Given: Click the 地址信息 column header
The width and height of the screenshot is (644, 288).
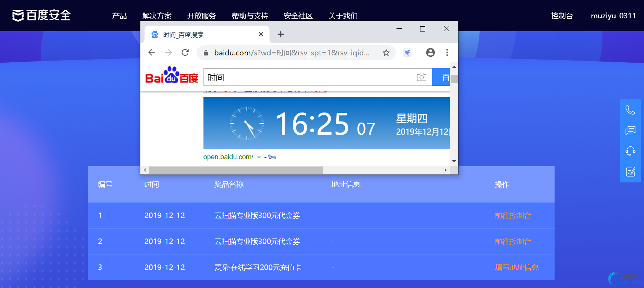Looking at the screenshot, I should click(346, 184).
